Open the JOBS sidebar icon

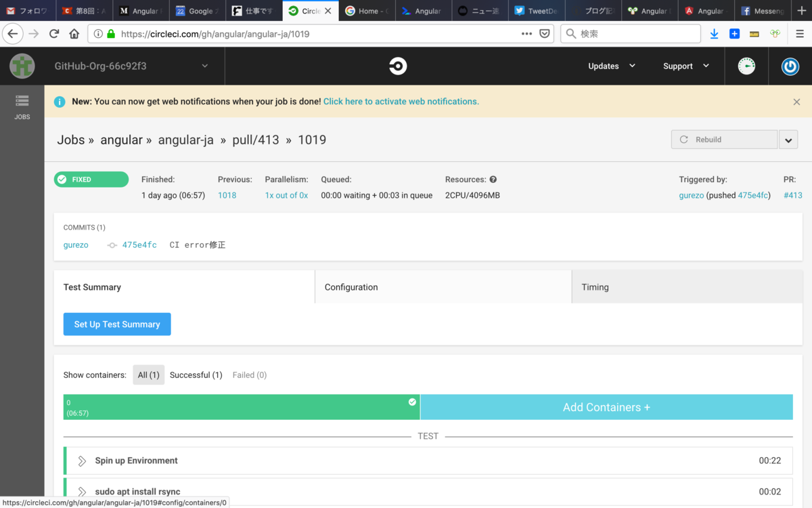click(x=22, y=107)
